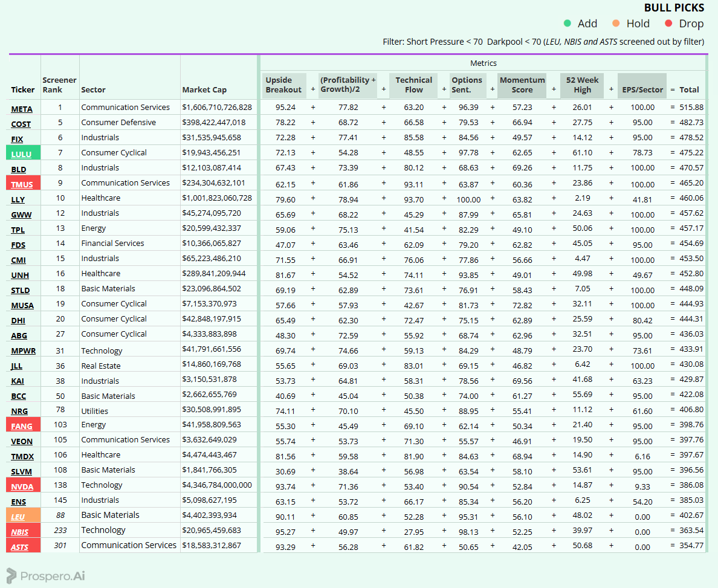Open the VEON ticker link
Image resolution: width=718 pixels, height=588 pixels.
click(22, 442)
